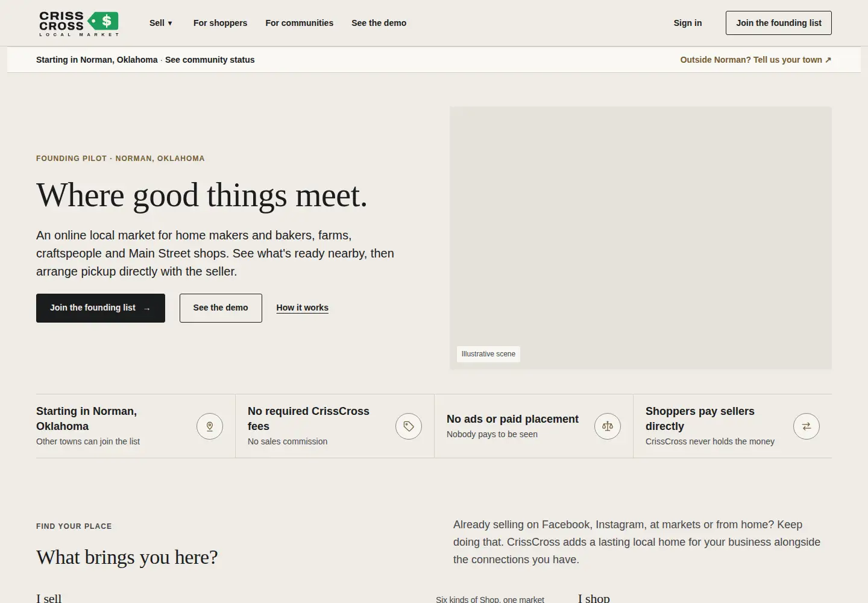Click the Starting in Norman, Oklahoma banner text
The image size is (868, 603).
(x=97, y=60)
